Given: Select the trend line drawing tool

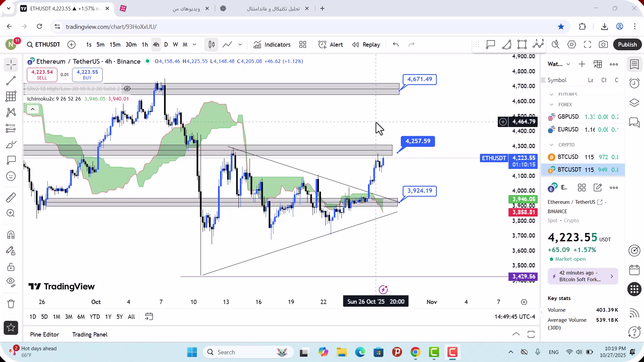Looking at the screenshot, I should (x=11, y=80).
